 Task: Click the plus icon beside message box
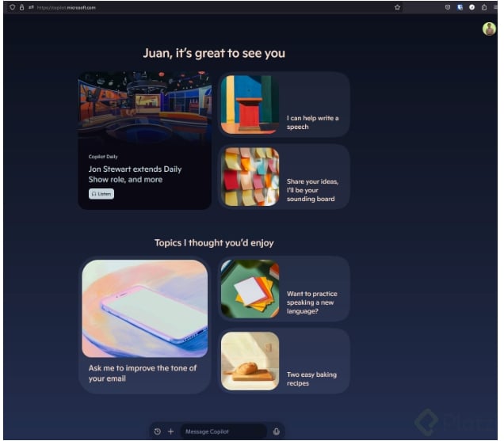[171, 431]
